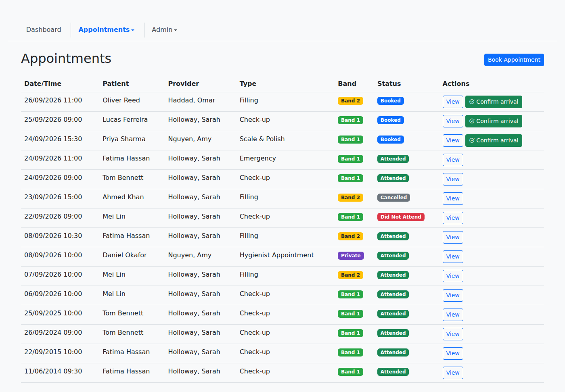View Mei Lin's Did Not Attend appointment
The height and width of the screenshot is (392, 565).
pos(453,218)
